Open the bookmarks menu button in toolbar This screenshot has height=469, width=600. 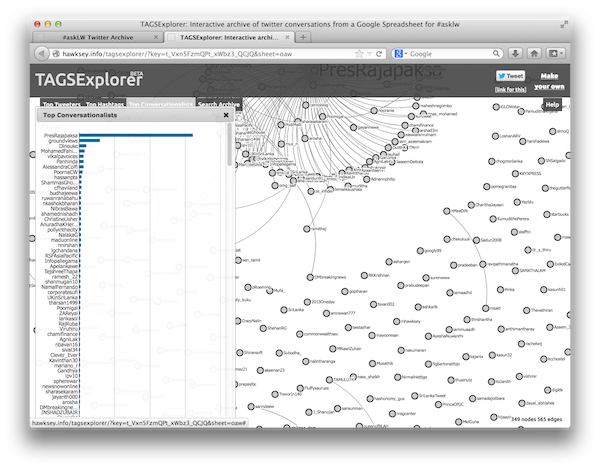coord(556,54)
